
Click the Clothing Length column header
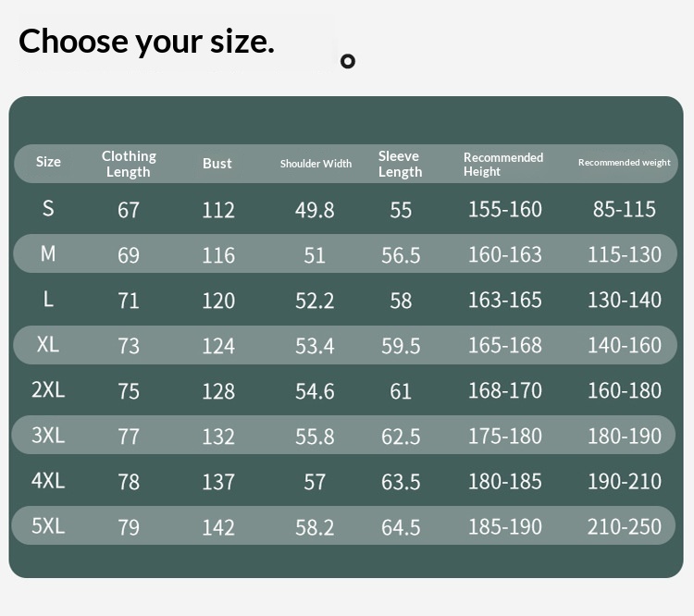129,164
